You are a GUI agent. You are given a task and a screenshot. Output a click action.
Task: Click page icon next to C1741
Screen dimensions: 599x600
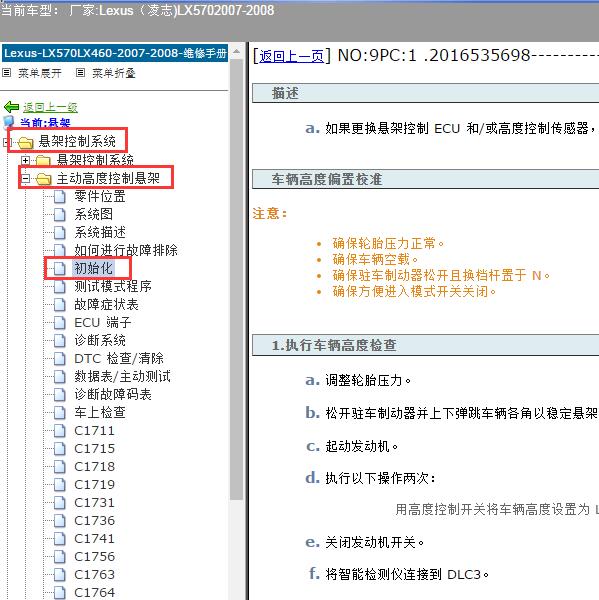pyautogui.click(x=59, y=538)
